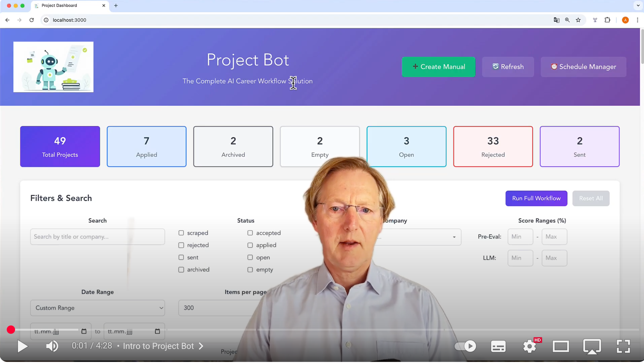Screen dimensions: 644x363
Task: Check the open status checkbox
Action: click(250, 257)
